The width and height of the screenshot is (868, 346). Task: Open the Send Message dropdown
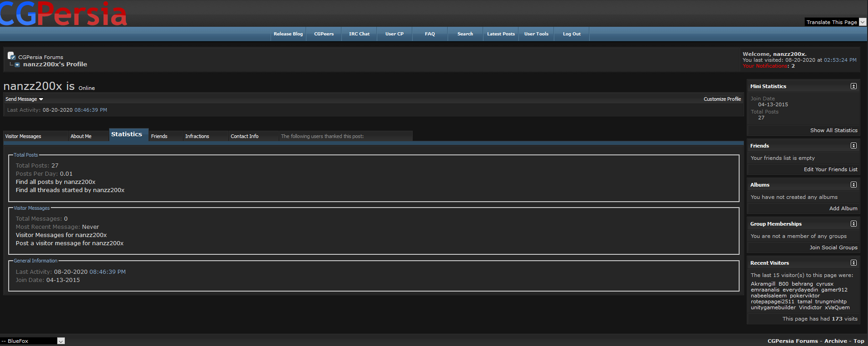click(x=24, y=99)
